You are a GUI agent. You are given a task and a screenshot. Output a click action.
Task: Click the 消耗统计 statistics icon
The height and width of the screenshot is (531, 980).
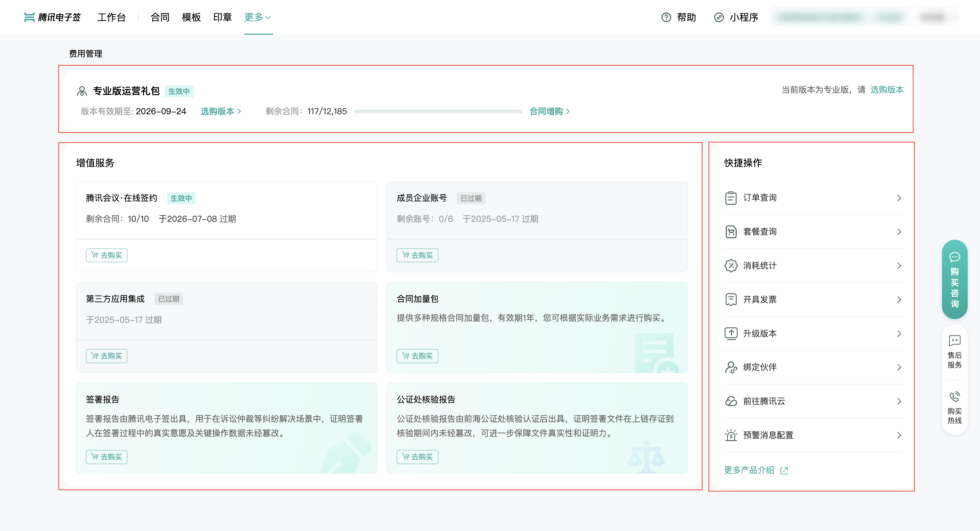[x=730, y=266]
